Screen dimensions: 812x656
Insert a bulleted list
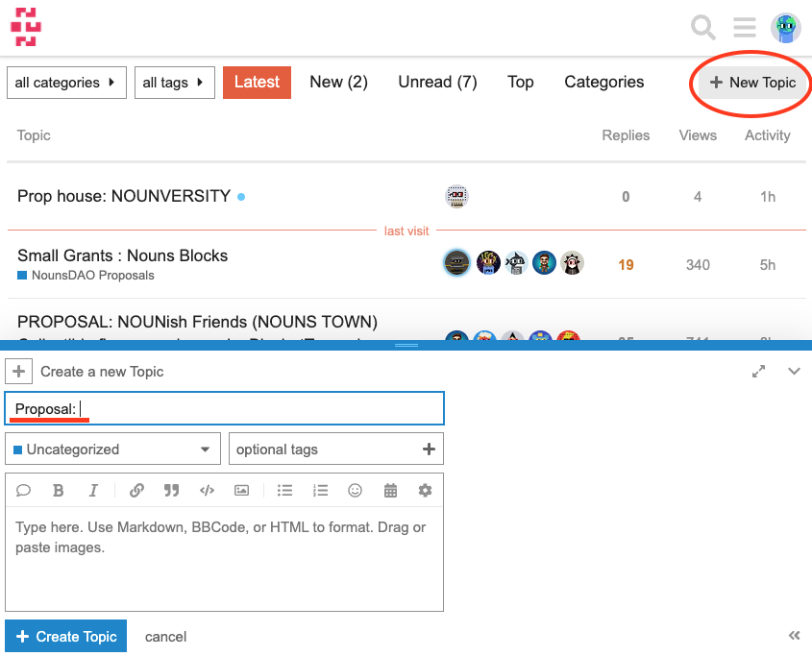[x=284, y=490]
